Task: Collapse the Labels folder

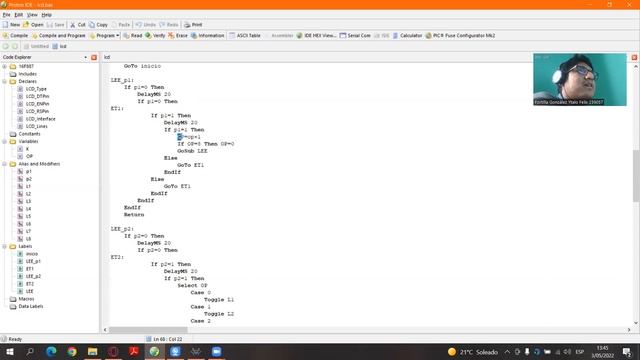Action: (4, 246)
